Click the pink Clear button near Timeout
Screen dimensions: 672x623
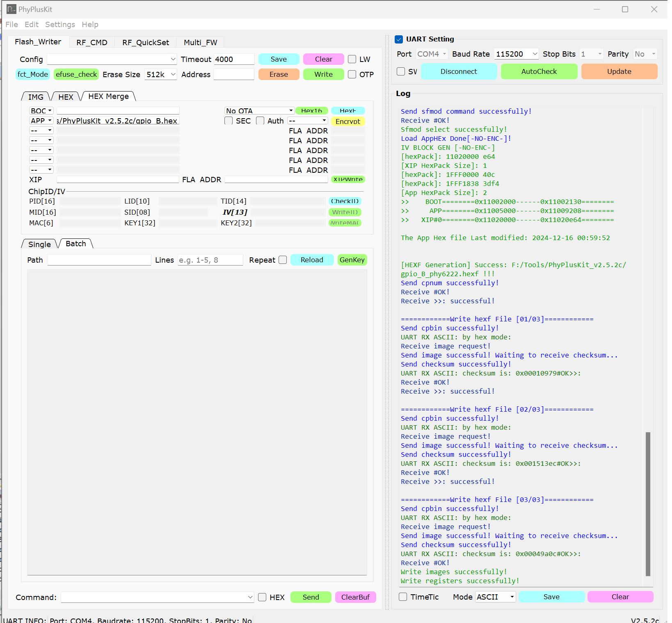pos(323,59)
